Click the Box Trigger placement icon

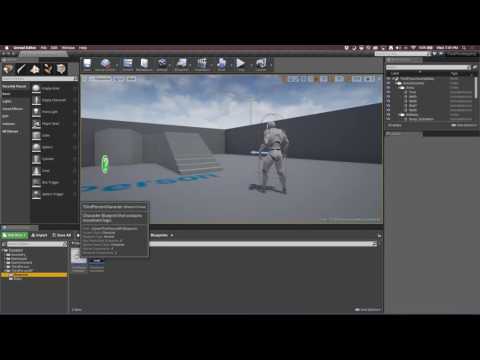[x=36, y=182]
